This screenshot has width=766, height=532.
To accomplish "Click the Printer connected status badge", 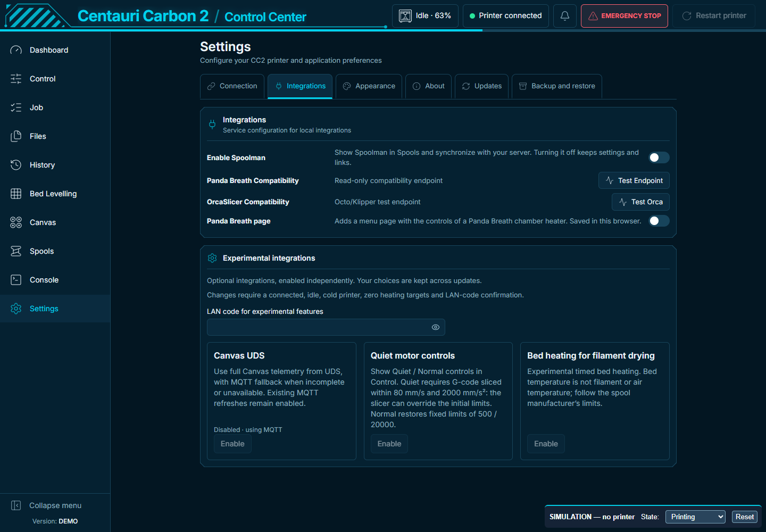I will [506, 16].
